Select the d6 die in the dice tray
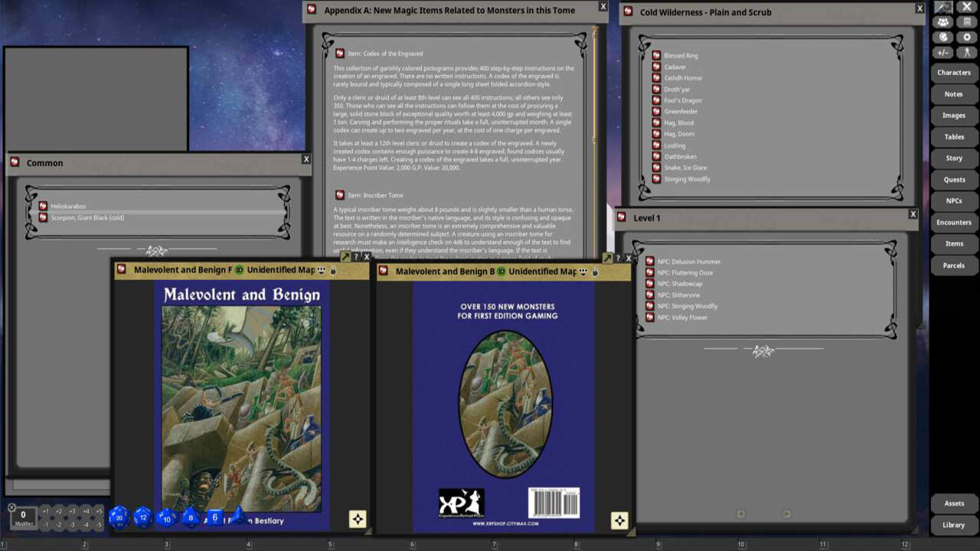 (215, 517)
